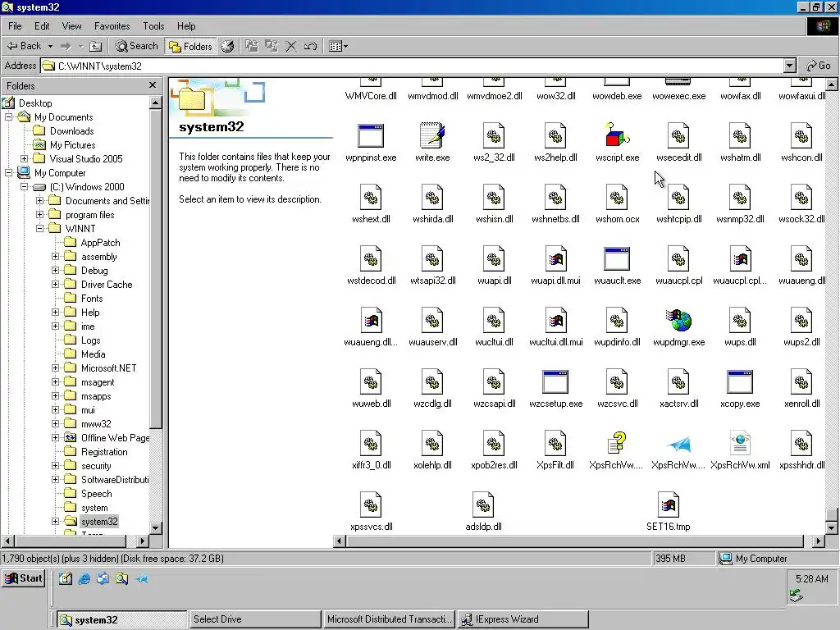Select the XpsRchVw.xml file icon
This screenshot has width=840, height=630.
(x=740, y=444)
